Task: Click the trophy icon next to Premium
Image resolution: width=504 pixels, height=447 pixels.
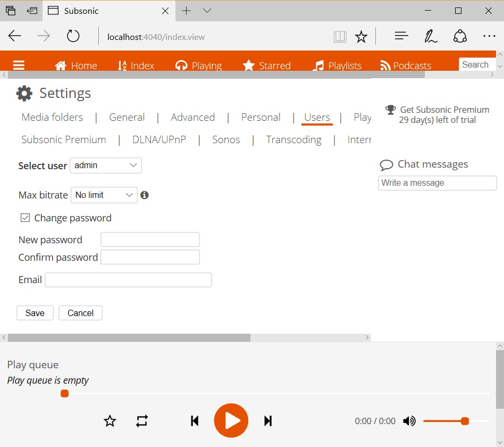Action: pyautogui.click(x=391, y=110)
